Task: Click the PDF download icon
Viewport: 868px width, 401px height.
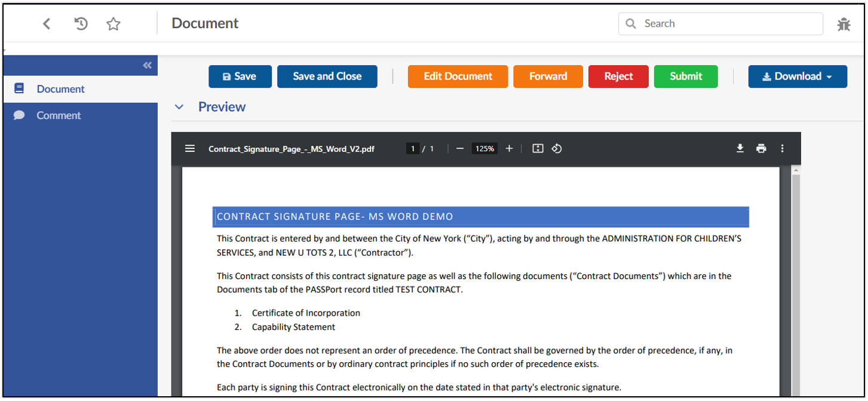Action: coord(740,149)
